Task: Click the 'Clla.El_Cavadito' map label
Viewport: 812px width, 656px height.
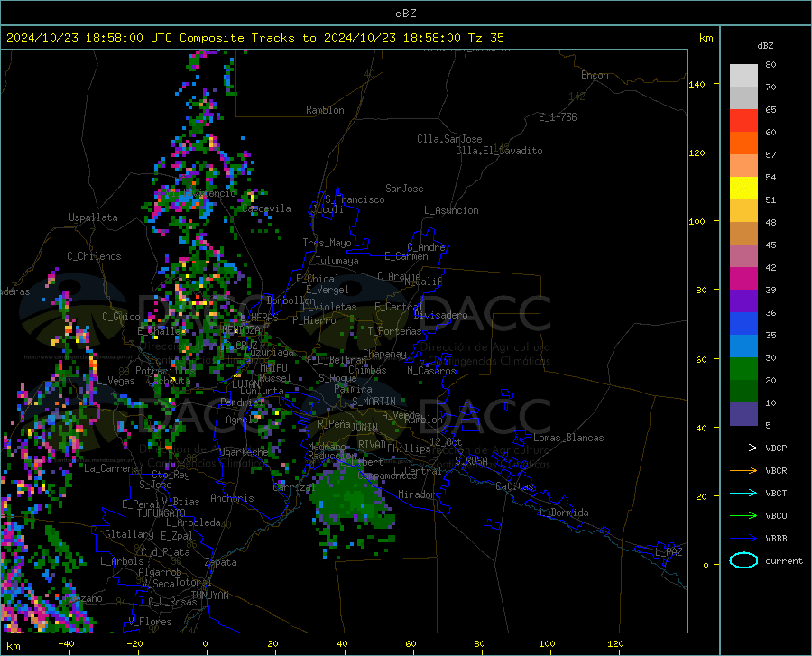Action: click(x=499, y=151)
